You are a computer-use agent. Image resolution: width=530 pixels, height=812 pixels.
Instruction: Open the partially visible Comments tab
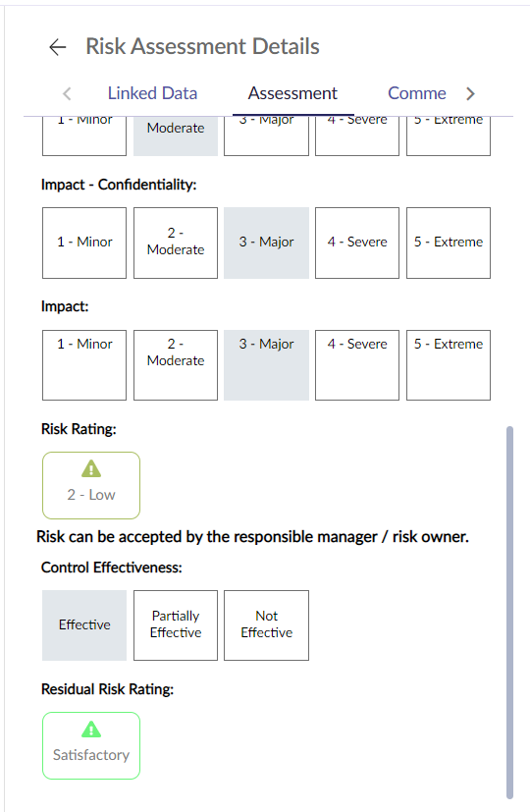coord(417,93)
